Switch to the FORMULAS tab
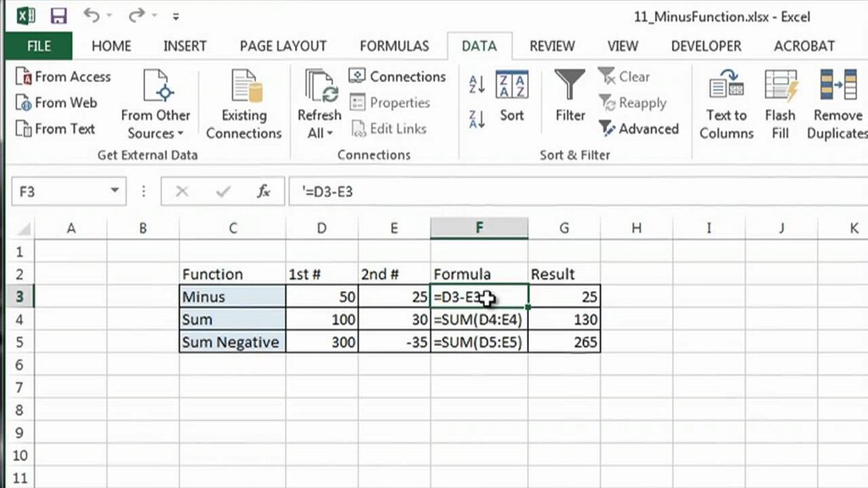 (394, 46)
